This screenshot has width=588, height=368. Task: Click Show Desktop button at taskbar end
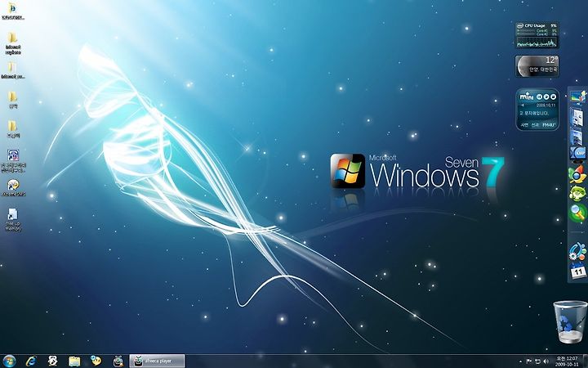coord(585,361)
